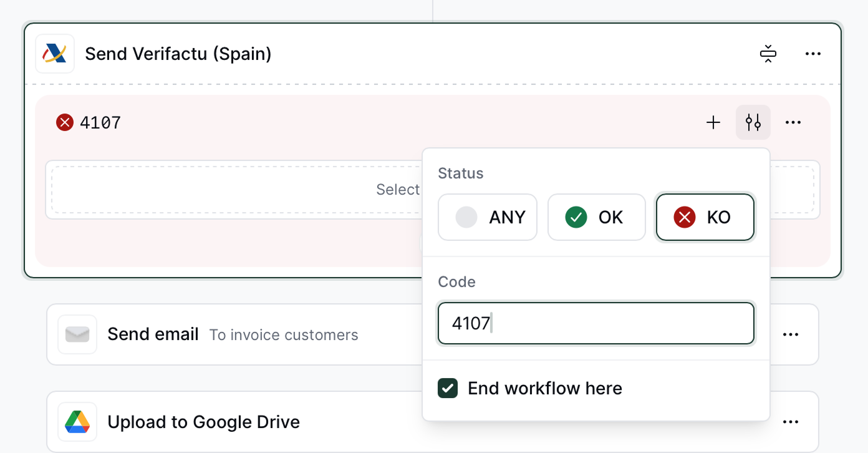Viewport: 868px width, 453px height.
Task: Toggle the condition filter sliders icon
Action: [x=753, y=122]
